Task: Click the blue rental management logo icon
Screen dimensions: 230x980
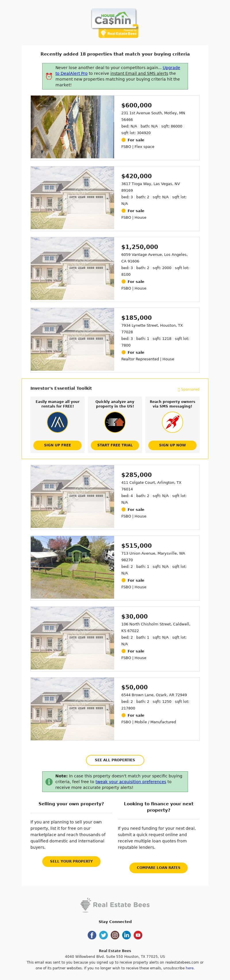Action: tap(57, 422)
